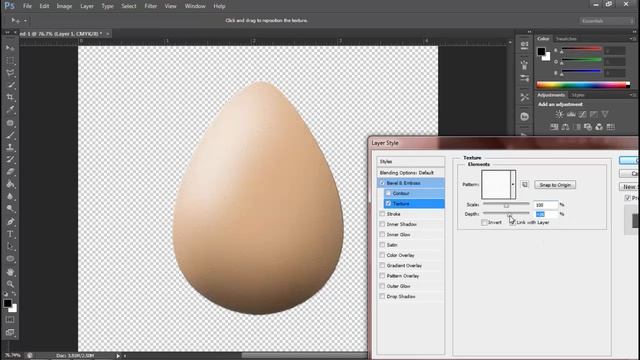Open the status bar info arrow
640x360 pixels.
pyautogui.click(x=118, y=356)
